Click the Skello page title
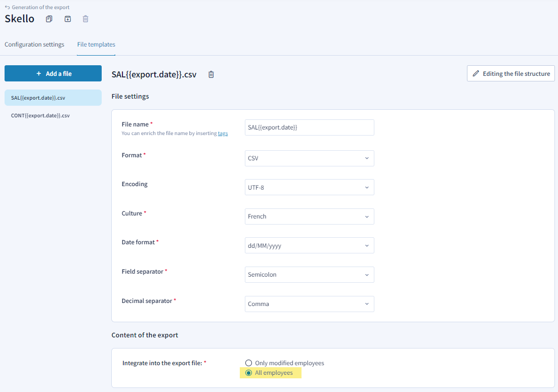This screenshot has height=392, width=558. coord(20,19)
